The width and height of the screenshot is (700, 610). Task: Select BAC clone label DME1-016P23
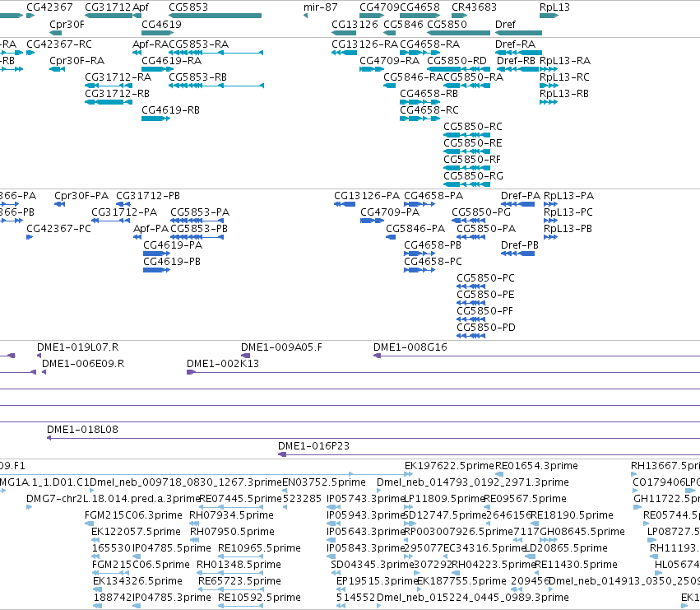pos(314,446)
